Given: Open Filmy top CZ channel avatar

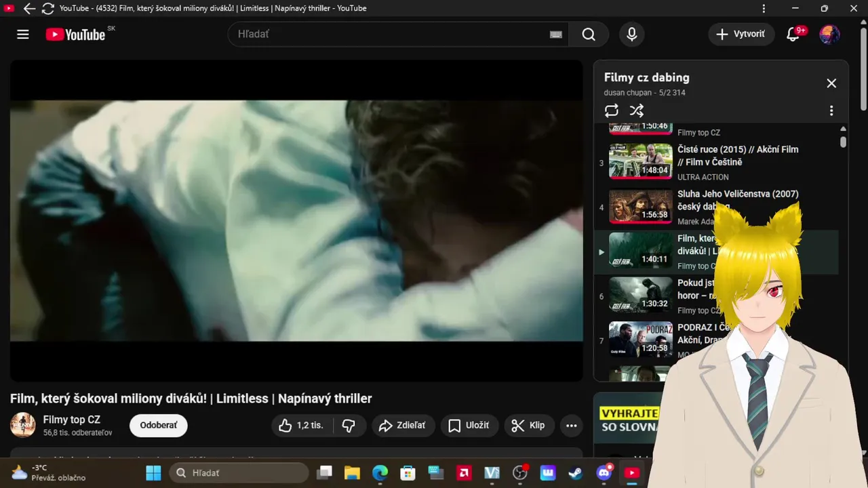Looking at the screenshot, I should pyautogui.click(x=23, y=425).
